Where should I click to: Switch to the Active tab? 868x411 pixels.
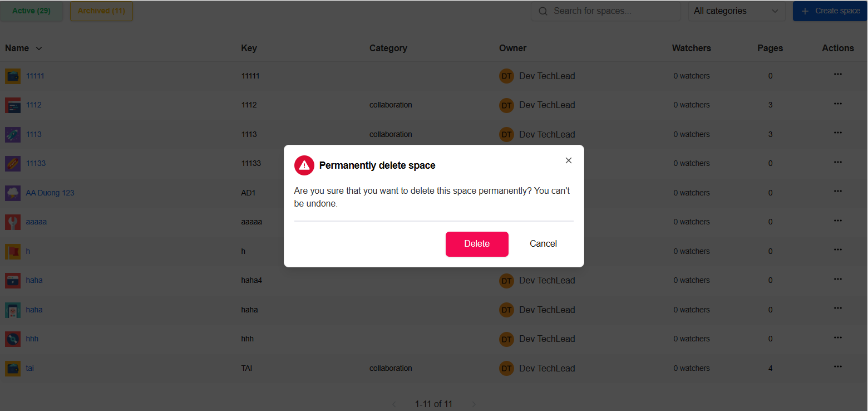(x=32, y=11)
